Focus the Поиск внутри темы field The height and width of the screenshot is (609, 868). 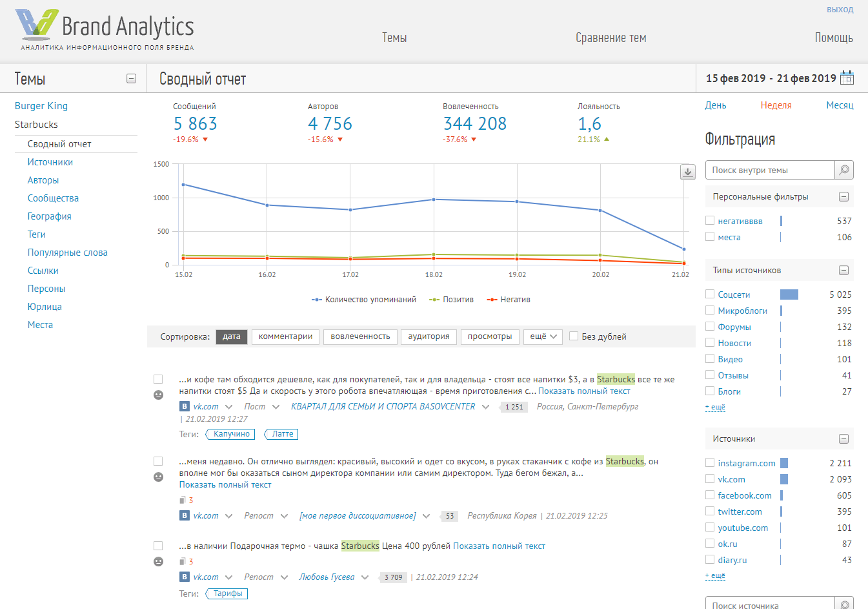tap(770, 170)
